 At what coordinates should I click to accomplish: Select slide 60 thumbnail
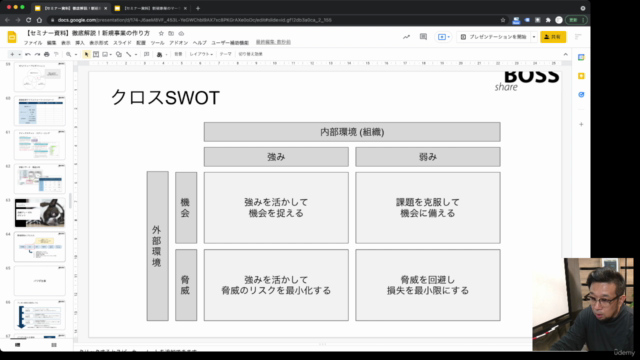[40, 111]
